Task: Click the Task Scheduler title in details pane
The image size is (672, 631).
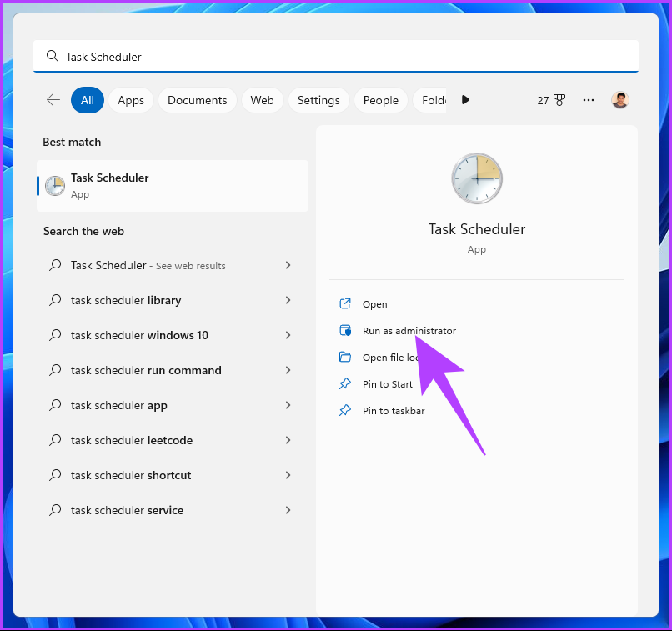Action: point(477,229)
